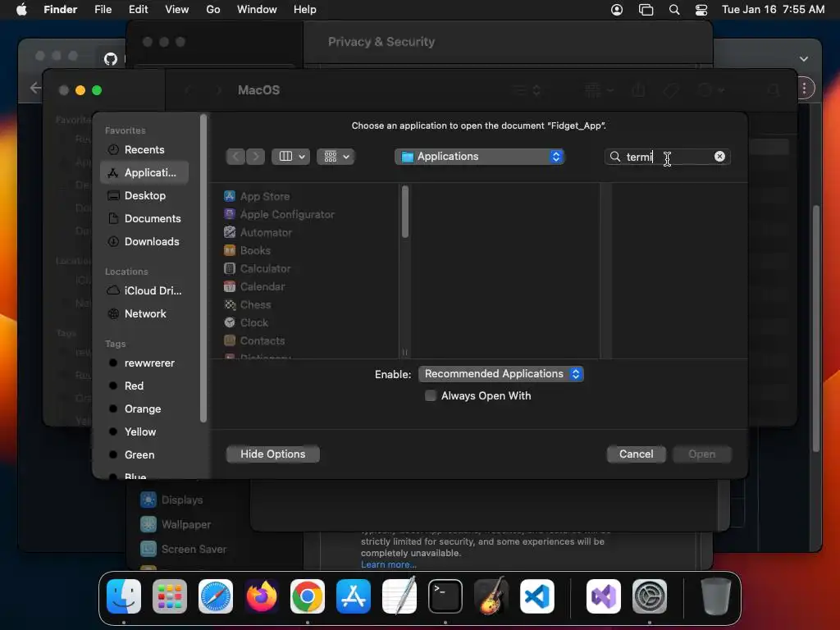Select Desktop in the sidebar

[144, 196]
